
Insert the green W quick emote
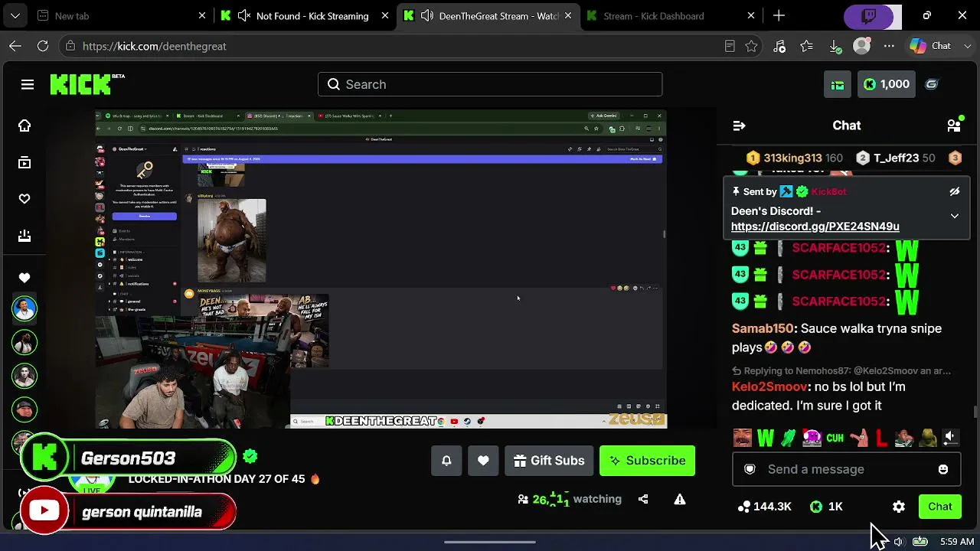click(766, 438)
